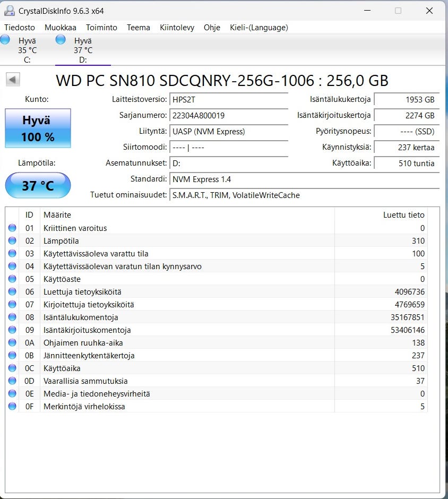Image resolution: width=448 pixels, height=499 pixels.
Task: Click status orb of ID 0C Käyttöaika row
Action: point(12,368)
